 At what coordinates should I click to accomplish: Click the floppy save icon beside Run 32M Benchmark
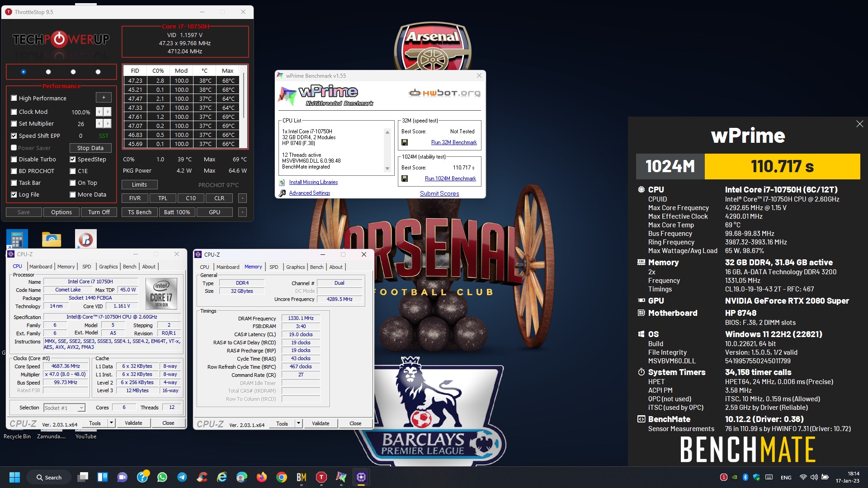[405, 142]
